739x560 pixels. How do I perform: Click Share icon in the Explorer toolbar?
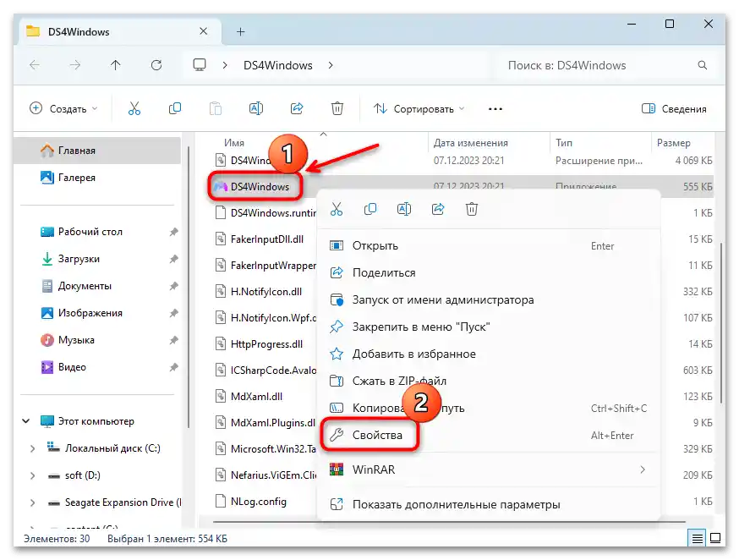point(297,109)
